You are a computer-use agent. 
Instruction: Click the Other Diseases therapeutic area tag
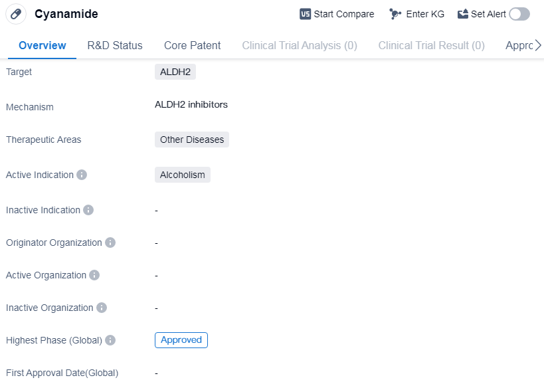click(x=192, y=140)
